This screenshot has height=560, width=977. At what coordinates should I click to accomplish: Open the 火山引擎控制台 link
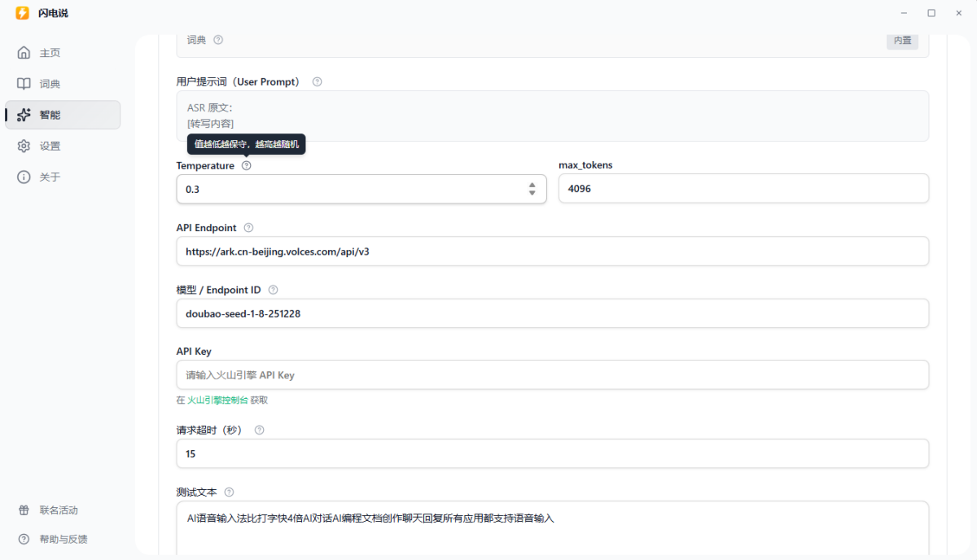(x=217, y=400)
